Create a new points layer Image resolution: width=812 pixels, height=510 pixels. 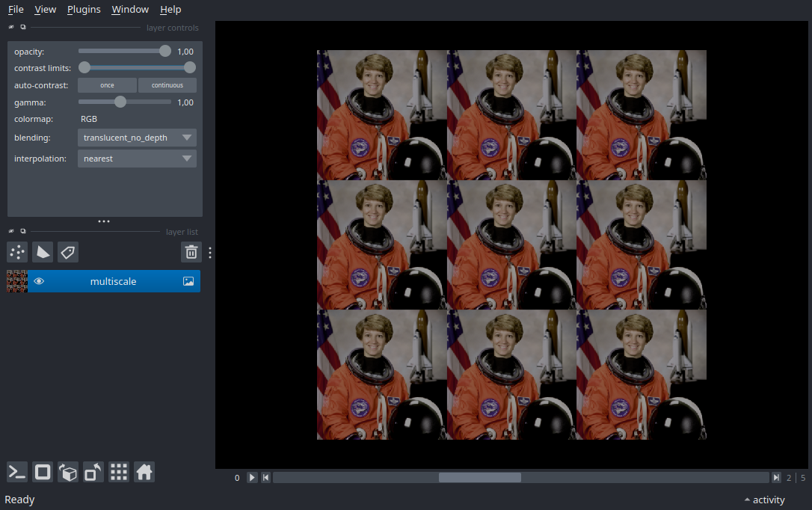point(17,252)
